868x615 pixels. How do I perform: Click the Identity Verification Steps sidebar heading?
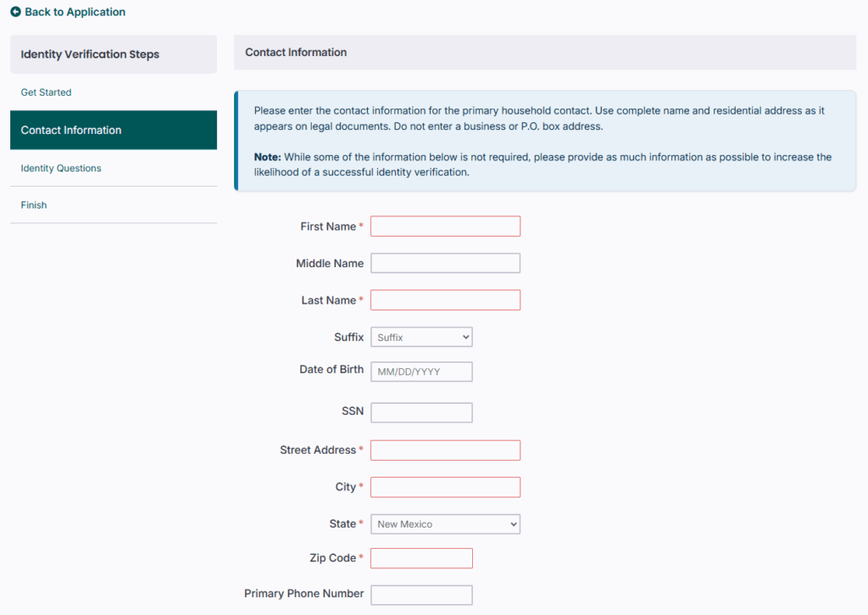tap(90, 54)
